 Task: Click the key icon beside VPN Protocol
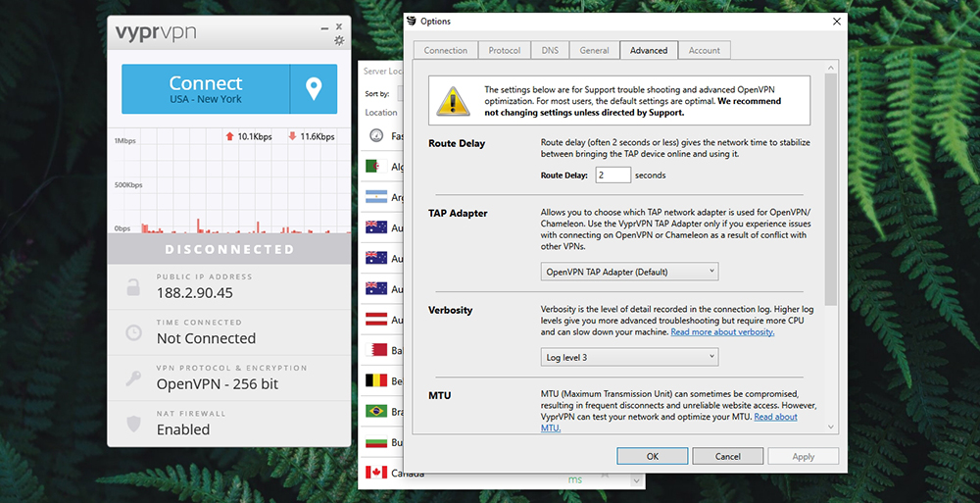coord(133,377)
